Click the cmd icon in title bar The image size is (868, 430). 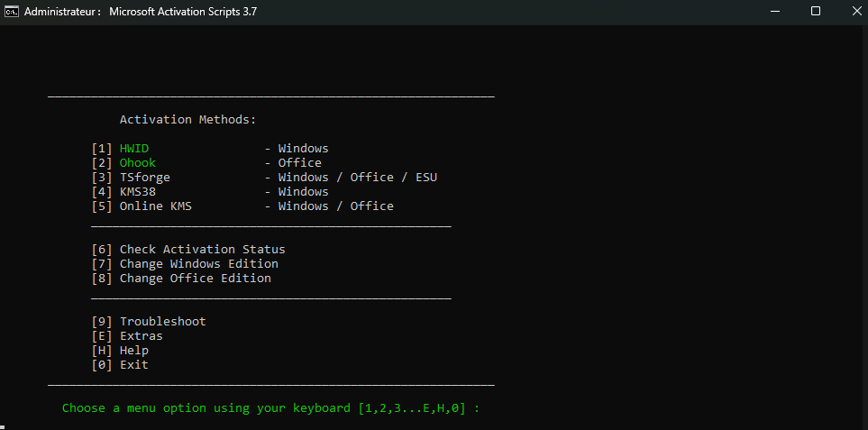[12, 12]
